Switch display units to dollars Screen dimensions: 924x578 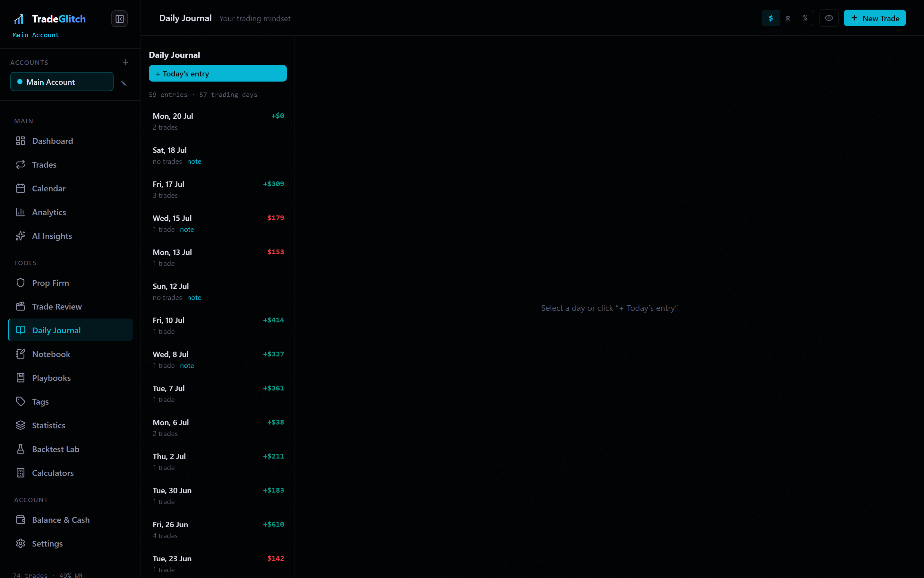click(x=771, y=18)
